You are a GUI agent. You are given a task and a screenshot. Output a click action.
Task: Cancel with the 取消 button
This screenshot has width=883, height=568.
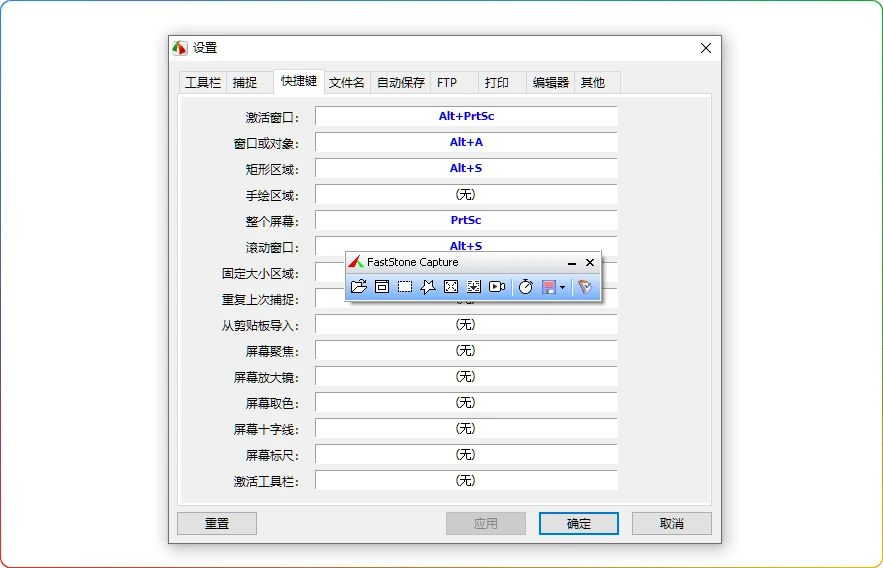pyautogui.click(x=671, y=524)
